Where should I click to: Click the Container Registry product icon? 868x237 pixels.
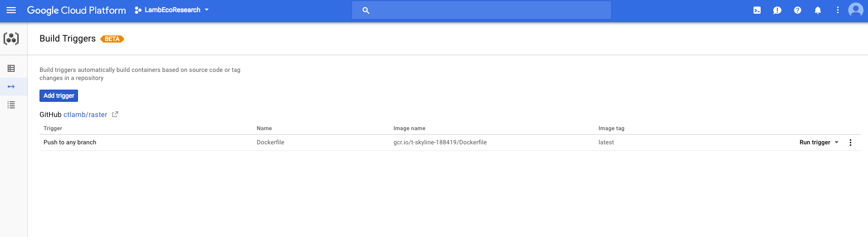tap(11, 38)
